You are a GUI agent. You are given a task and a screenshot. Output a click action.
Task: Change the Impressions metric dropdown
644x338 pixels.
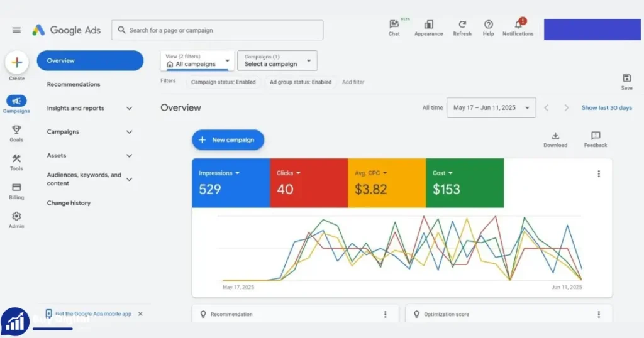click(219, 173)
